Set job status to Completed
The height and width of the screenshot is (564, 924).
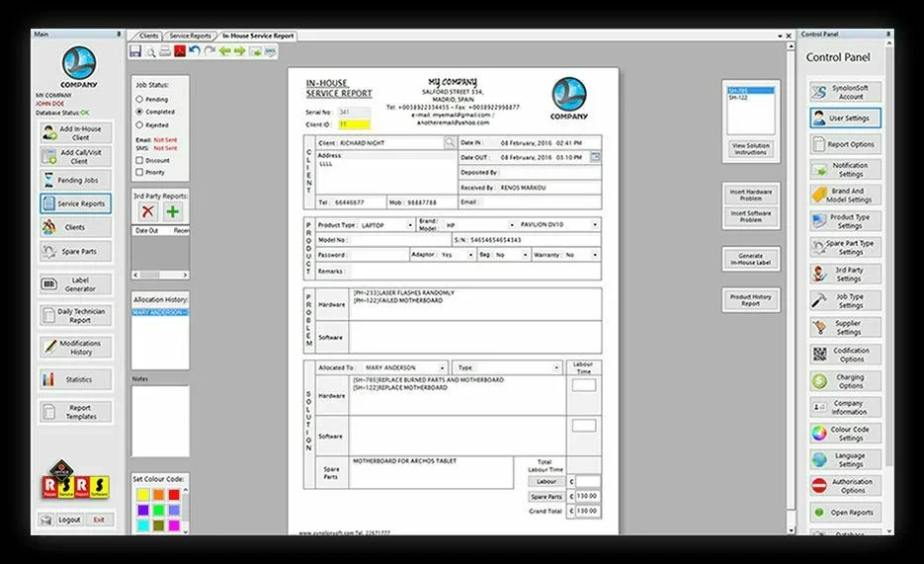[139, 112]
